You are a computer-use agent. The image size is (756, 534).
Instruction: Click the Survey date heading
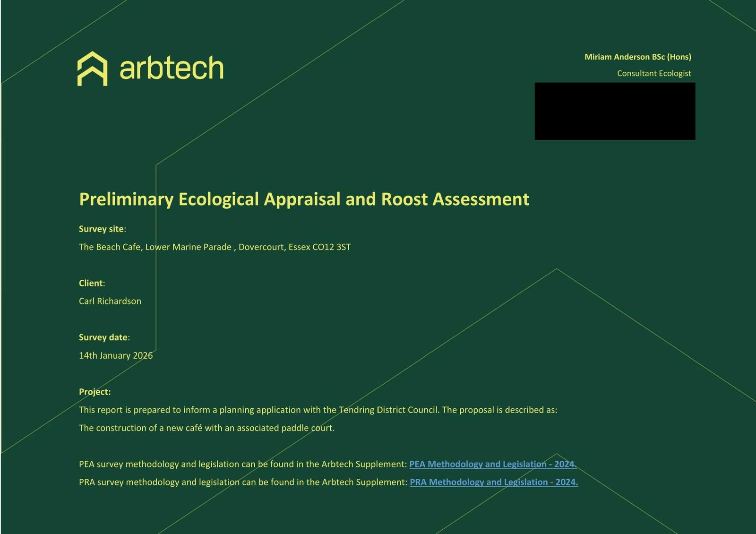pyautogui.click(x=103, y=337)
